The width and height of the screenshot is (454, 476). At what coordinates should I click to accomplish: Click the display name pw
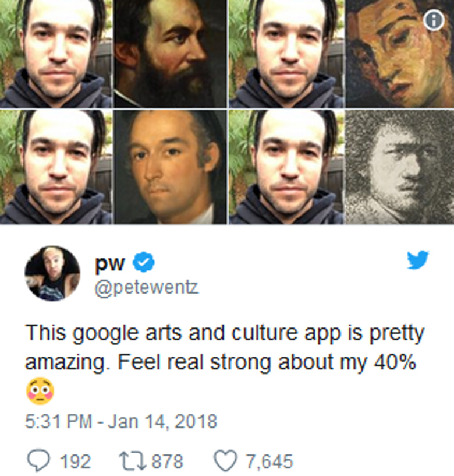tap(110, 263)
